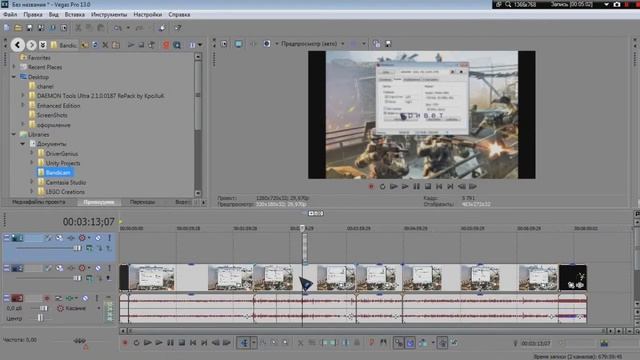Toggle mute on the second video track
Viewport: 640px width, 360px height.
(98, 268)
